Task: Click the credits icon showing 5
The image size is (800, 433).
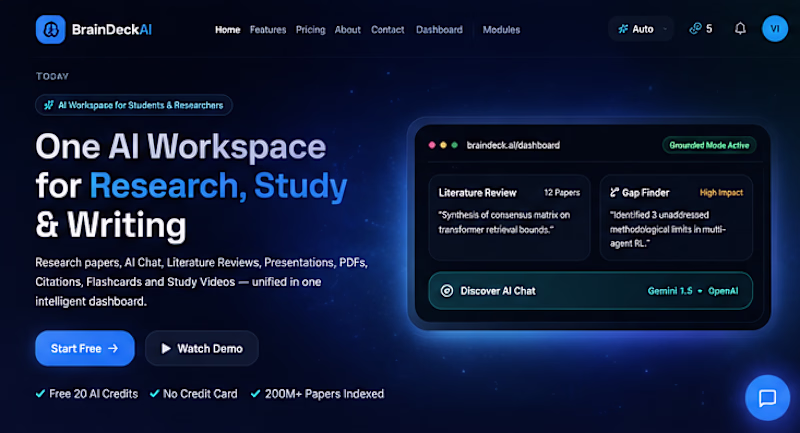Action: coord(695,29)
